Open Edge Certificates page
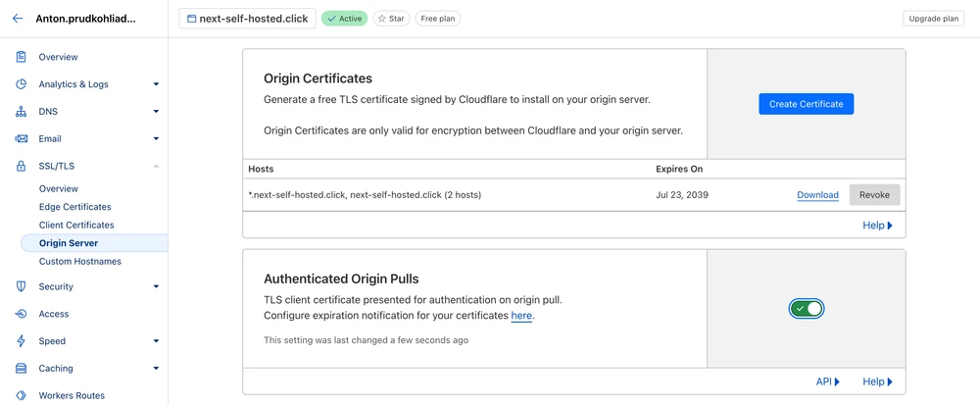 [x=74, y=207]
